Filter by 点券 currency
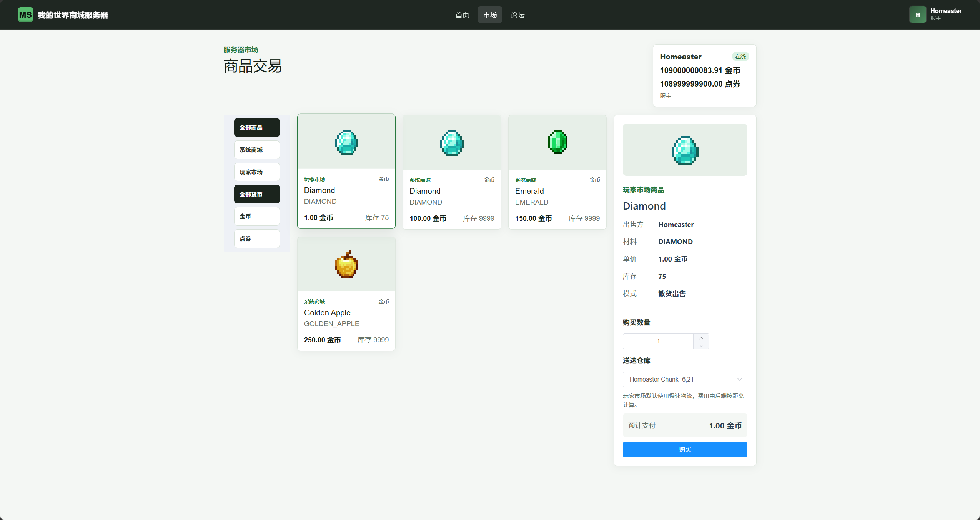This screenshot has width=980, height=520. point(257,238)
